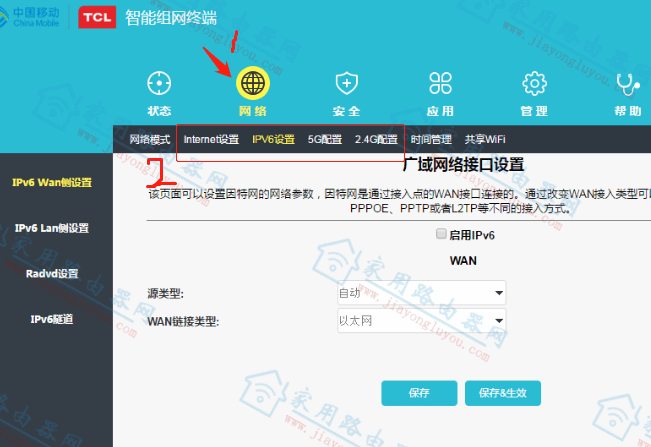Switch to the 5G配置 tab
This screenshot has height=447, width=651.
click(325, 139)
